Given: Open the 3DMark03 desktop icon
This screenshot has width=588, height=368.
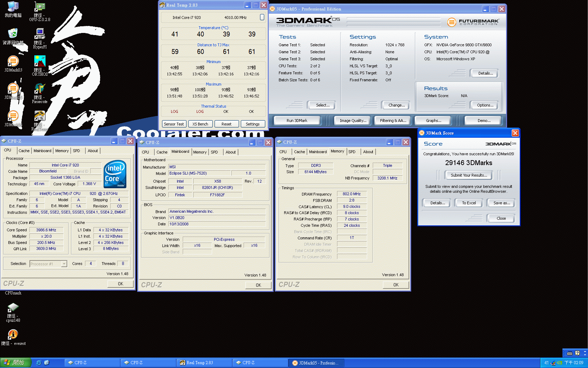Looking at the screenshot, I should 13,64.
